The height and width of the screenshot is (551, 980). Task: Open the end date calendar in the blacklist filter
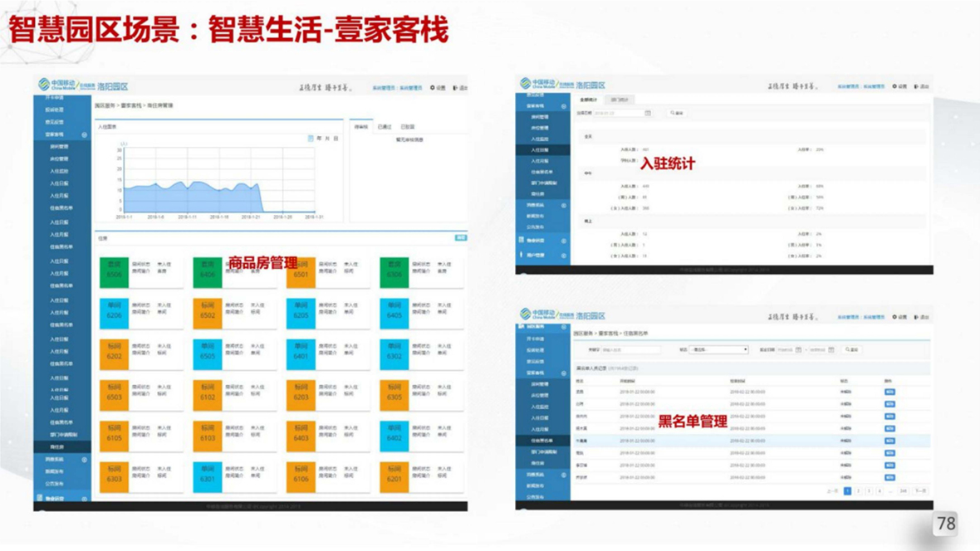(831, 350)
